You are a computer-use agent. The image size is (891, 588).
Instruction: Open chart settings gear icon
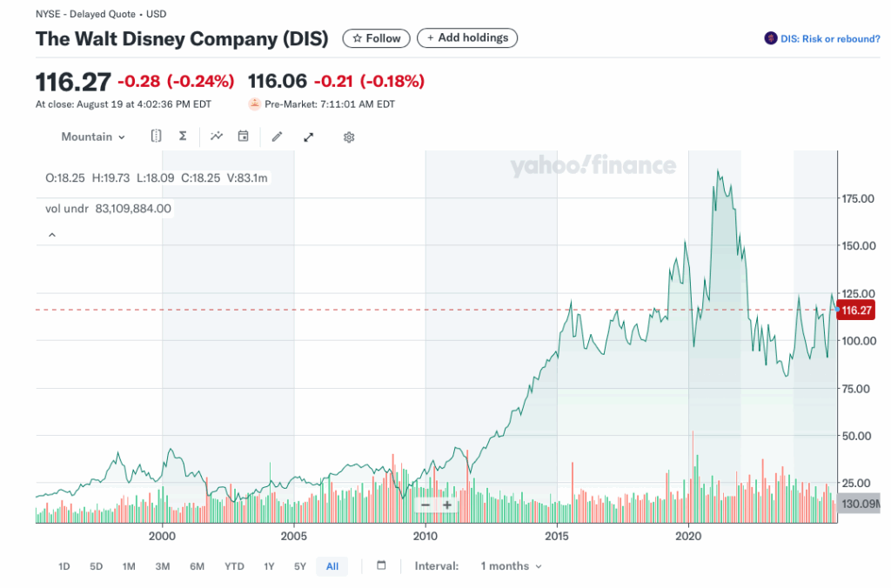(x=349, y=137)
